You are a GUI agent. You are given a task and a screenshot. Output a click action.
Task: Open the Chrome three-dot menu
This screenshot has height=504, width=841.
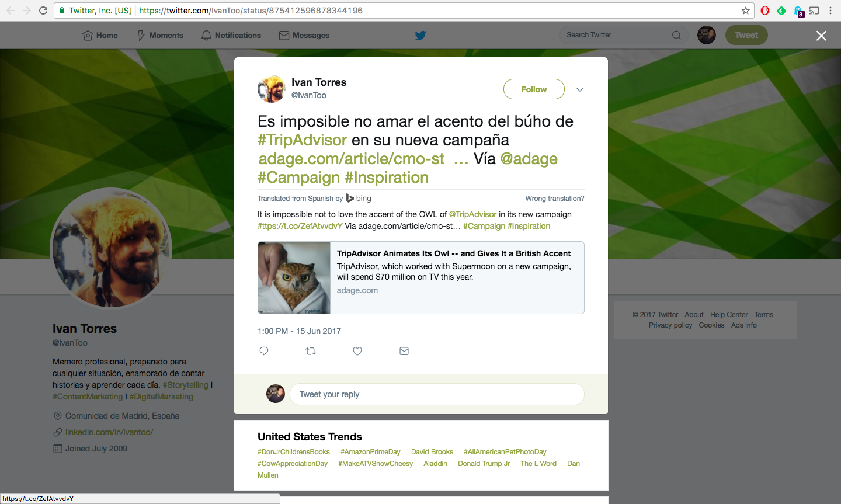(x=830, y=11)
